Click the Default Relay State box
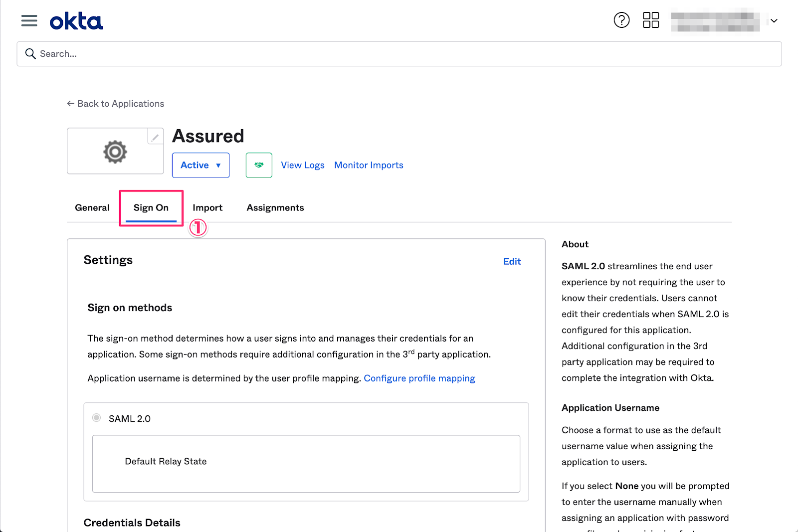 (x=306, y=464)
